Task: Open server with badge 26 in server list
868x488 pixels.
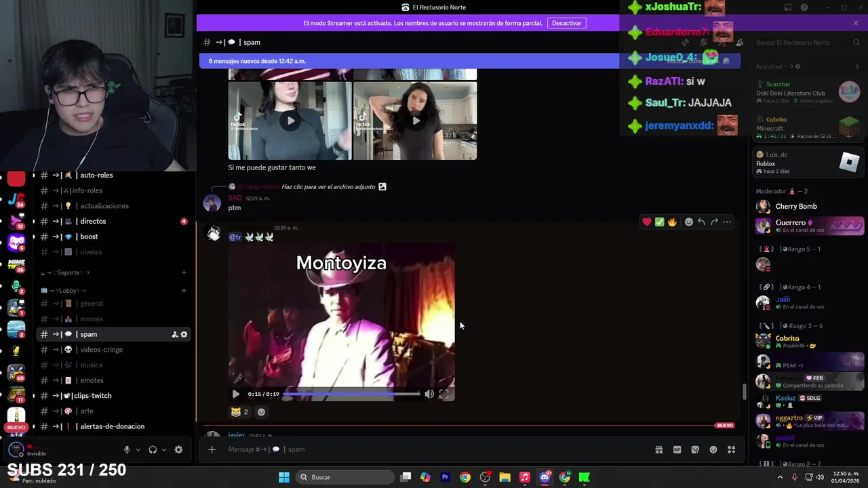Action: pos(16,199)
